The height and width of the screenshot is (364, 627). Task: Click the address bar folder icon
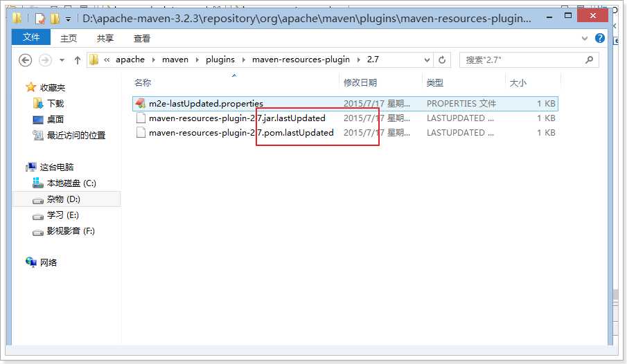point(94,60)
